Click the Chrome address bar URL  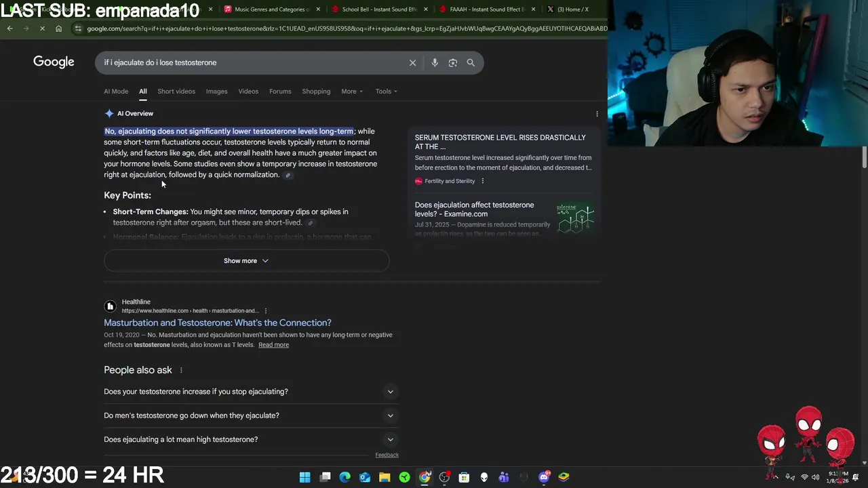click(x=346, y=28)
